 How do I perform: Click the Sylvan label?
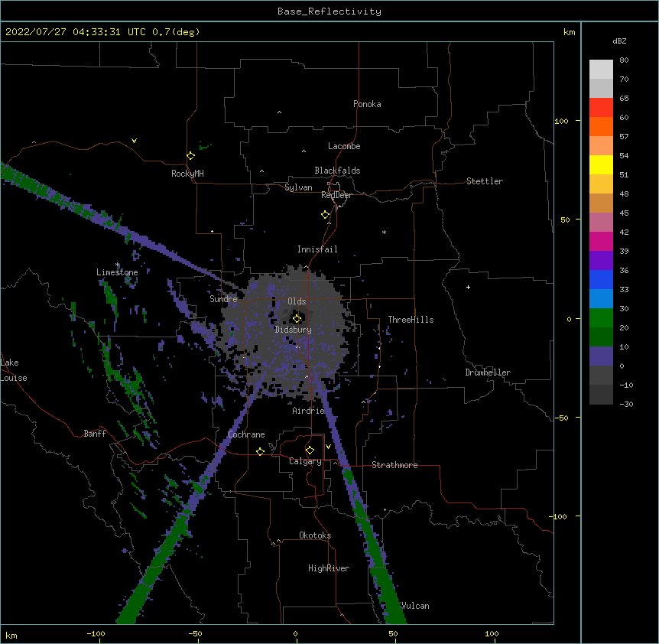point(298,187)
